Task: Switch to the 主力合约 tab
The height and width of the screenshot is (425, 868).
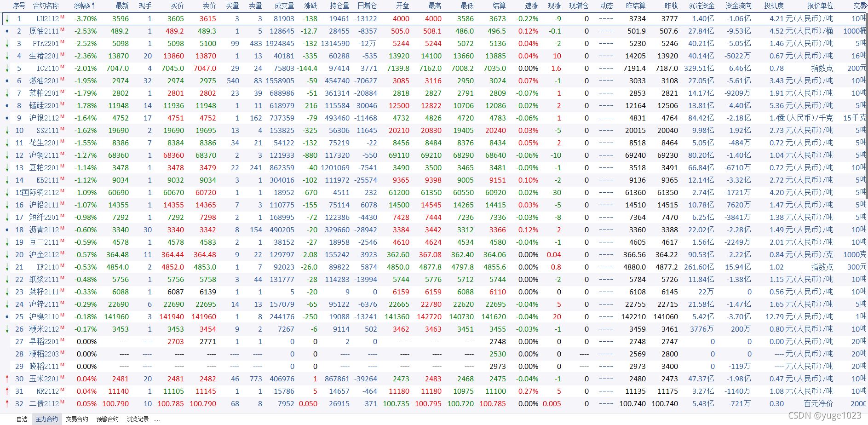Action: click(47, 419)
